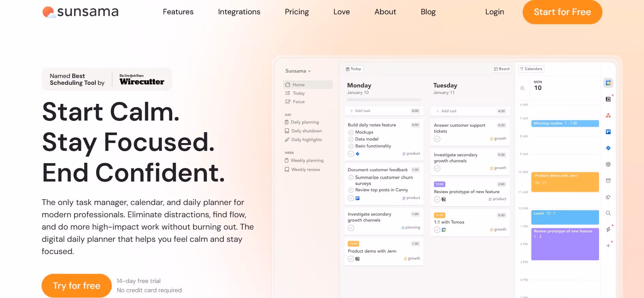Screen dimensions: 644x298
Task: Click Login link
Action: pos(495,12)
